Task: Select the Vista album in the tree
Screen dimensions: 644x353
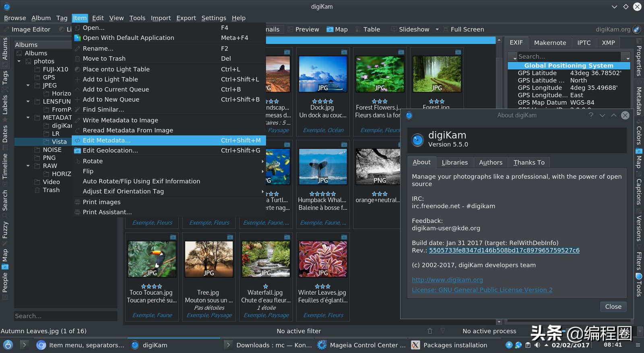Action: tap(59, 142)
